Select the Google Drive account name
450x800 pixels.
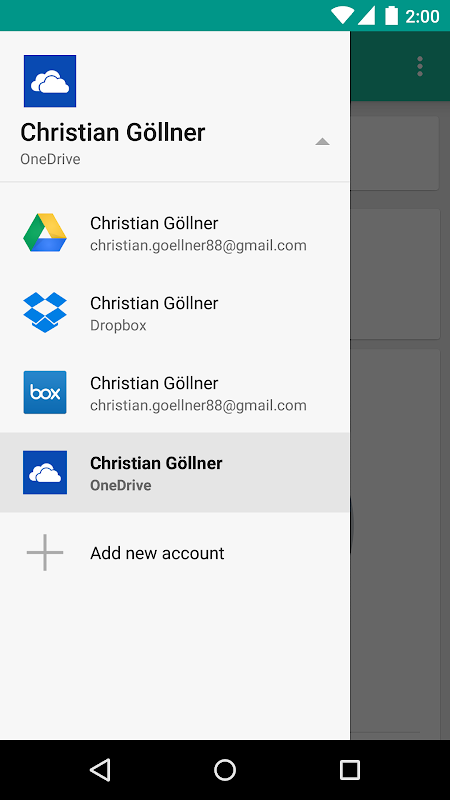154,223
